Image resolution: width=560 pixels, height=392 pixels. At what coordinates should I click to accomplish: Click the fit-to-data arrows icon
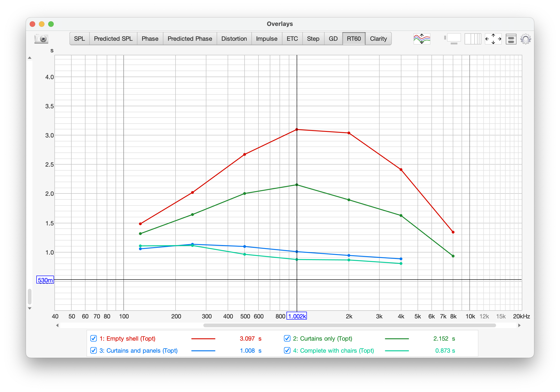click(x=493, y=39)
